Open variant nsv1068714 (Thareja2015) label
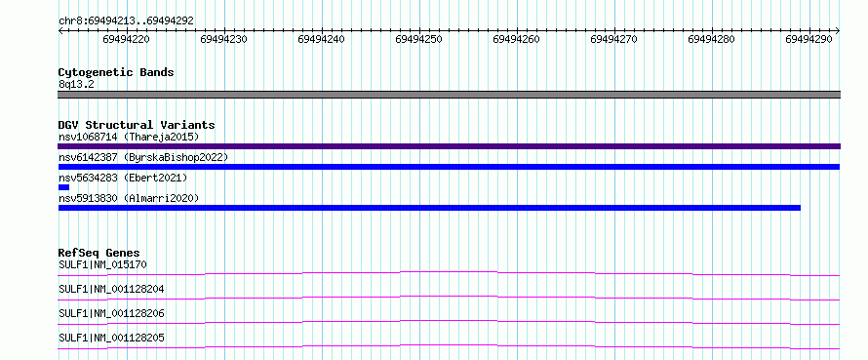The image size is (868, 360). [x=129, y=137]
